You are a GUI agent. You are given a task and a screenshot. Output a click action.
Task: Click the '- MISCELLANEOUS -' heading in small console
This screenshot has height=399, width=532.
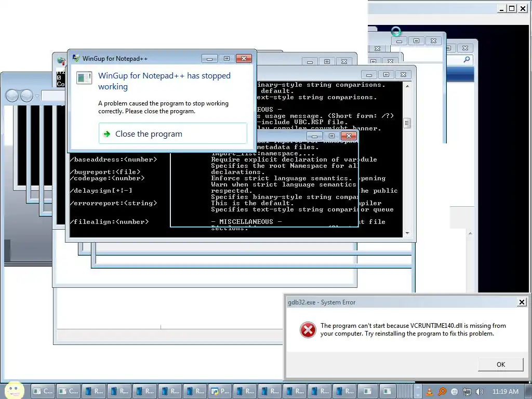[x=246, y=221]
